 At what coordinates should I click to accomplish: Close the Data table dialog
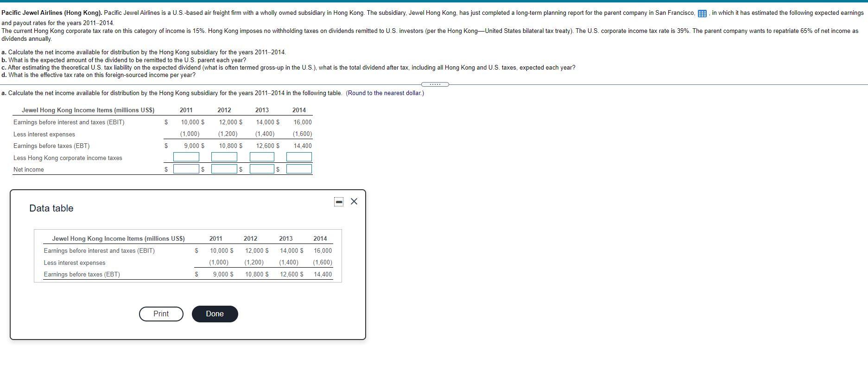(x=354, y=201)
